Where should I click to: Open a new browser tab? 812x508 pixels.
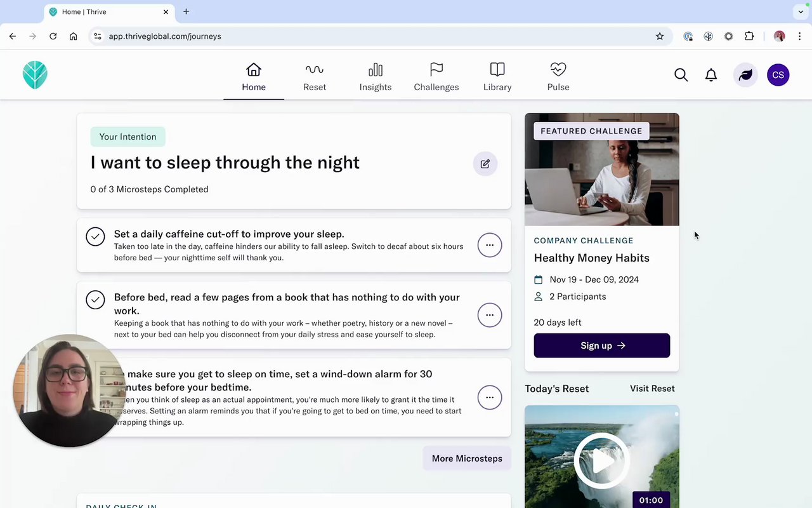coord(186,11)
